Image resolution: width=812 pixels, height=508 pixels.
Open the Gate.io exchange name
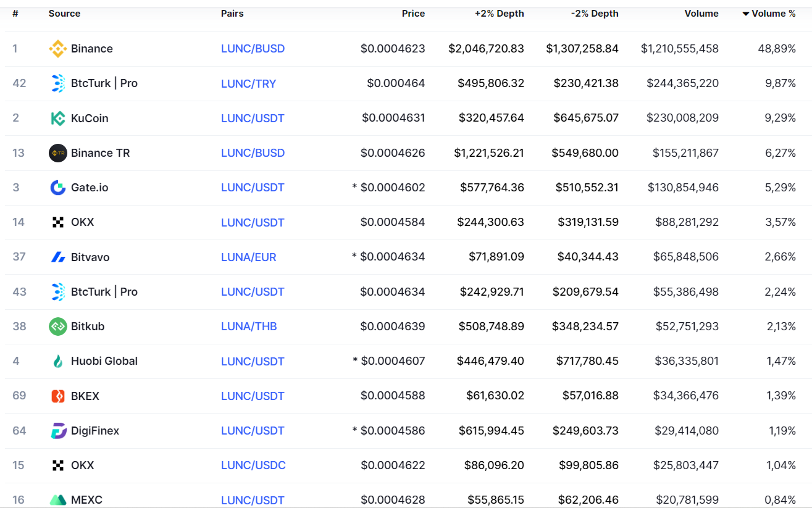point(90,188)
